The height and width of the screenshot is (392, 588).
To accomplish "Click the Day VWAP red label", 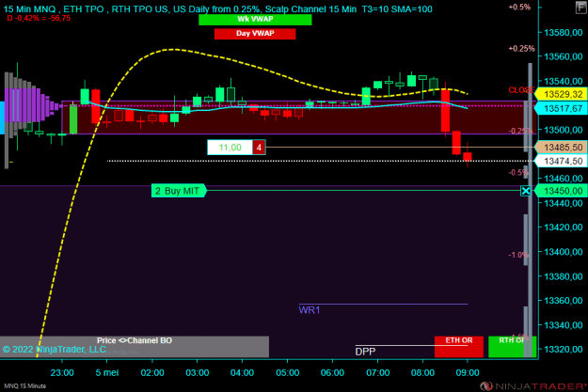I will tap(255, 34).
